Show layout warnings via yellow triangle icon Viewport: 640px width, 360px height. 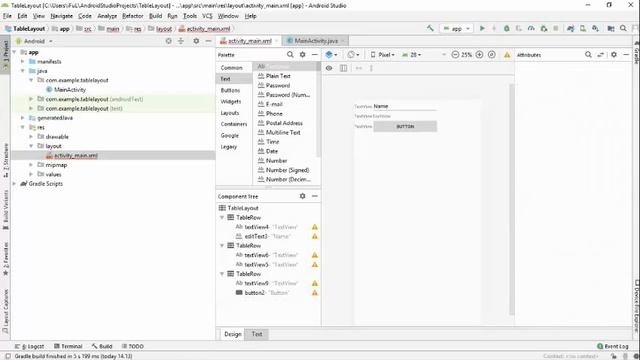coord(507,55)
